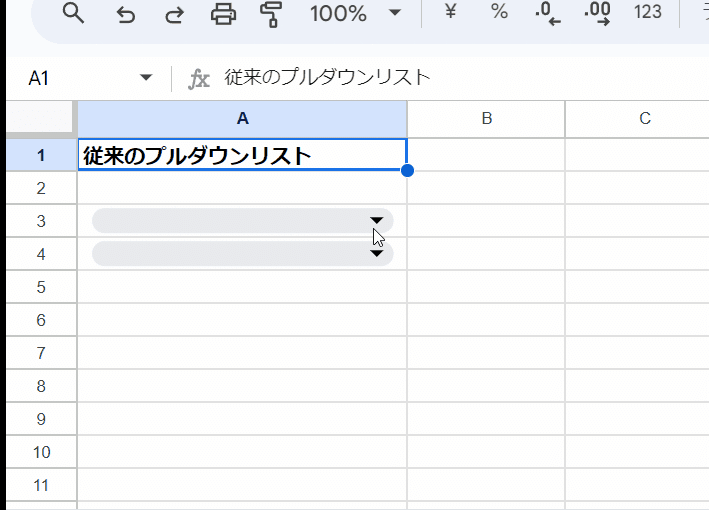Select row 11 header
Screen dimensions: 709x510
41,485
